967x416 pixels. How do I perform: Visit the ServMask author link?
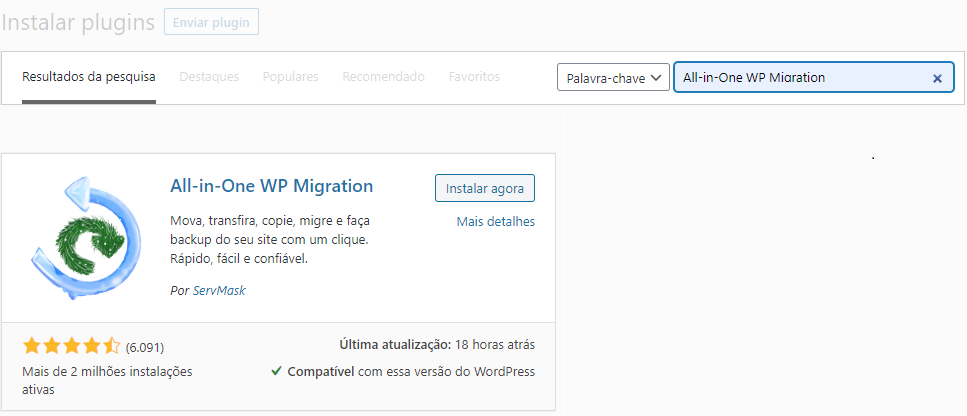tap(219, 290)
